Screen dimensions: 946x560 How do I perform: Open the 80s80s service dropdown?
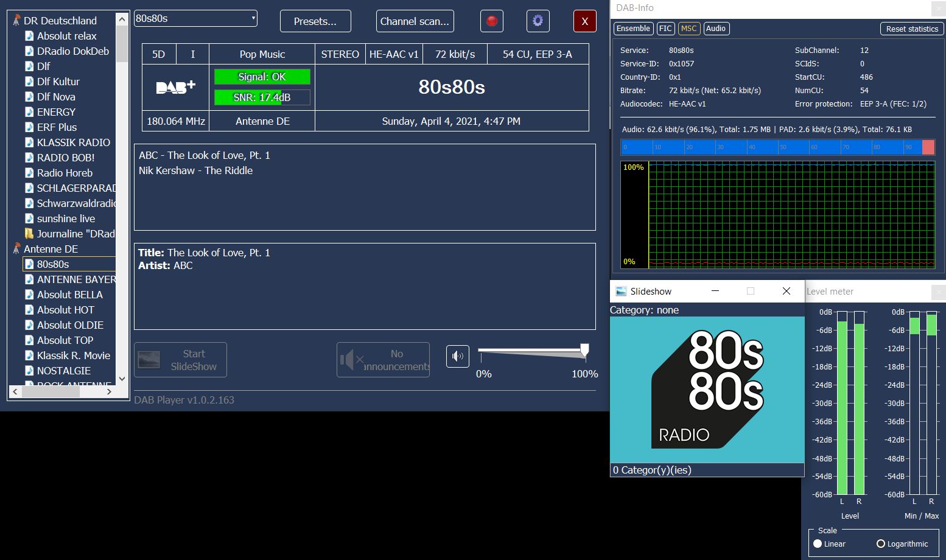[195, 18]
